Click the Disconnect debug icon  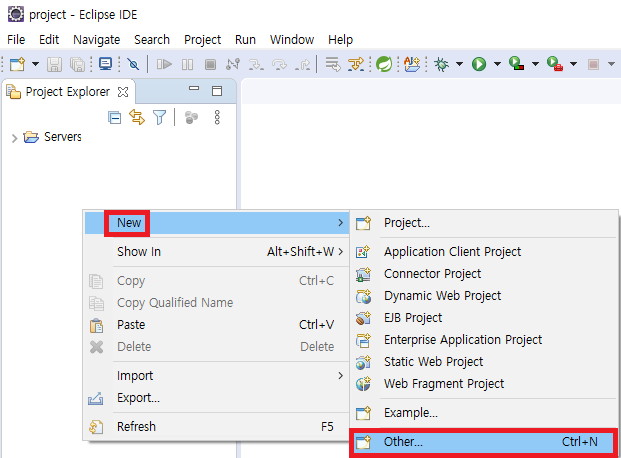(x=233, y=64)
